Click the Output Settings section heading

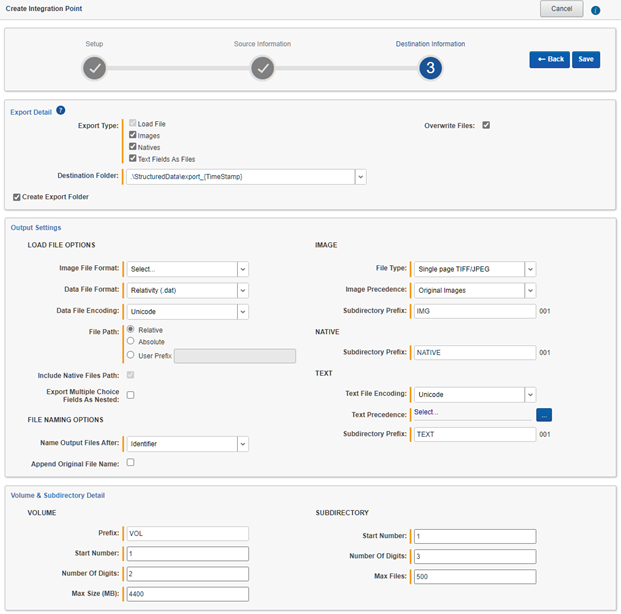(x=36, y=228)
